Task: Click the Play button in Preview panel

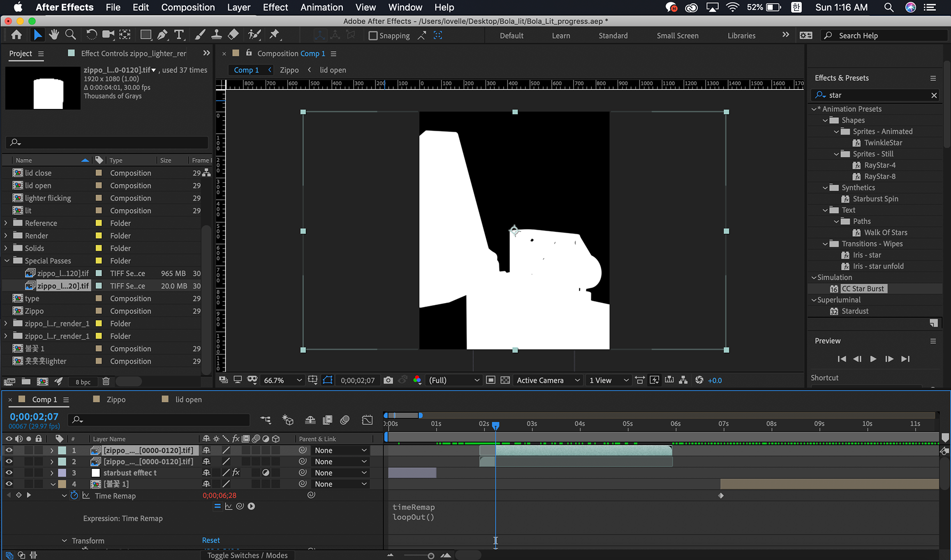Action: (x=873, y=359)
